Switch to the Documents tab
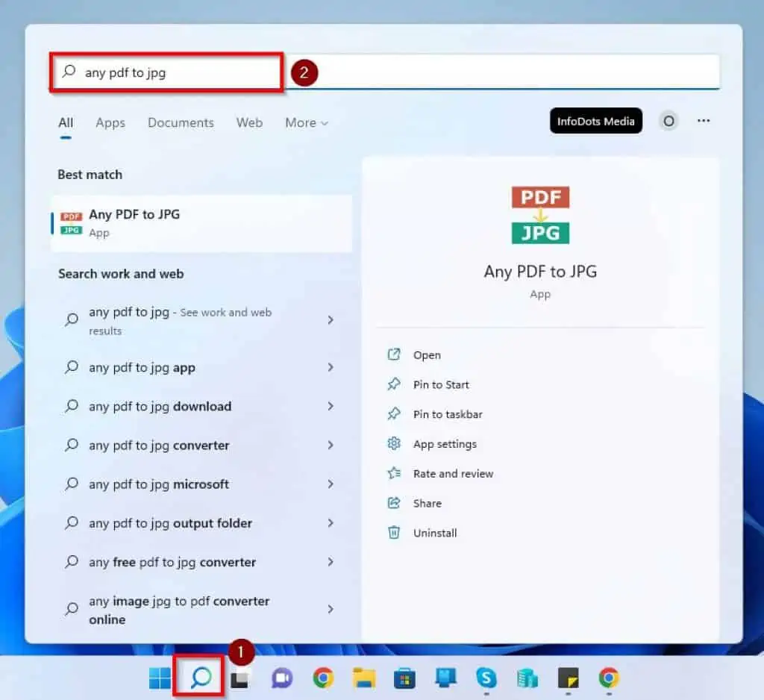This screenshot has height=700, width=764. point(181,123)
